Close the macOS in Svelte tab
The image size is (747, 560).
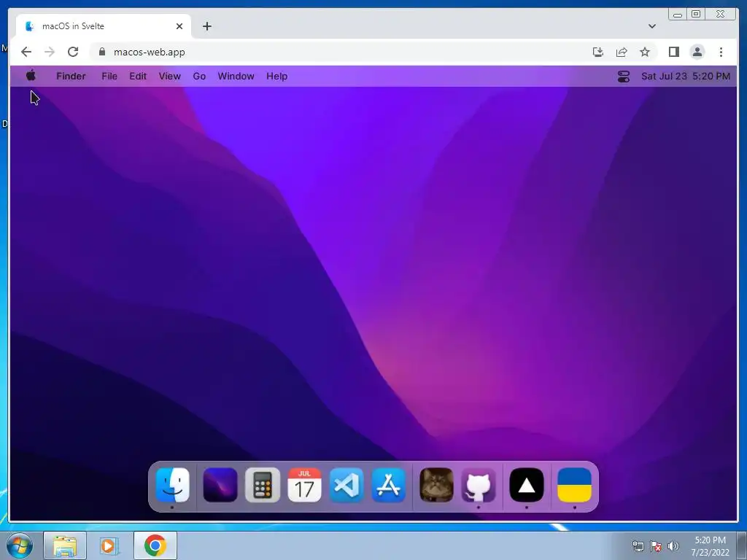[x=179, y=26]
